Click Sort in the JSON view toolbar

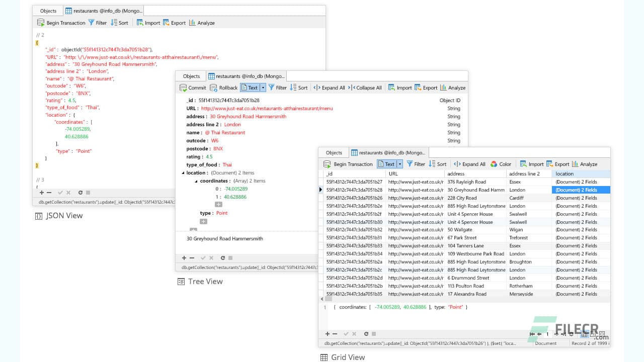(x=119, y=23)
